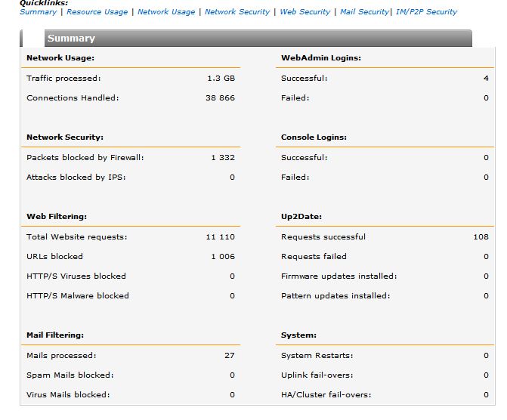The image size is (507, 420).
Task: Click the Requests successful value 108
Action: coord(481,236)
